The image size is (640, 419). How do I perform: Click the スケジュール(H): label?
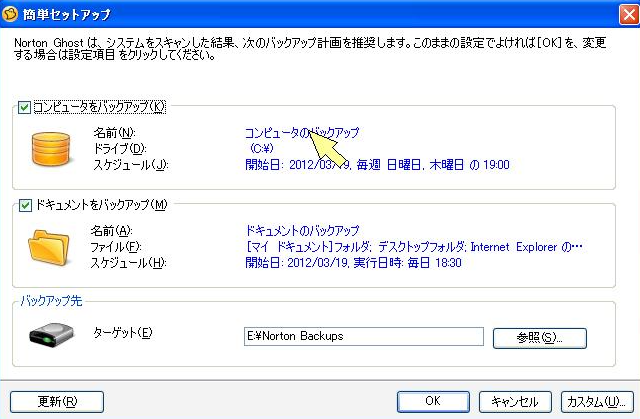click(129, 263)
